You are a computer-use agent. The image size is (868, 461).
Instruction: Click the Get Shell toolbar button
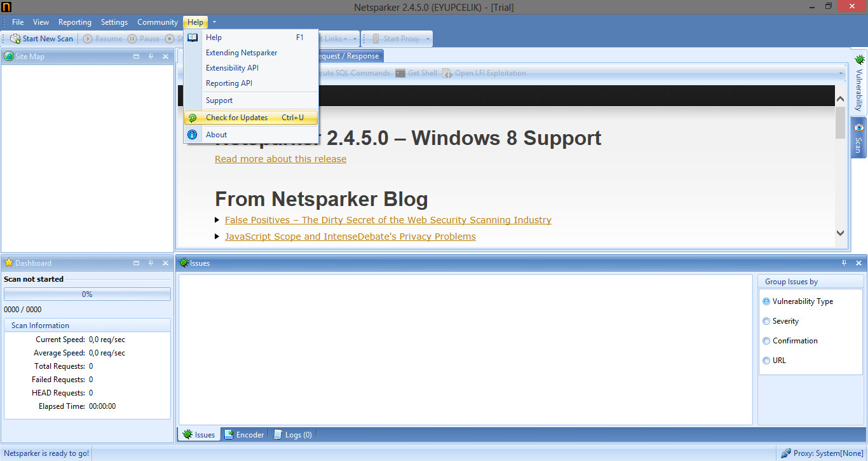point(416,73)
